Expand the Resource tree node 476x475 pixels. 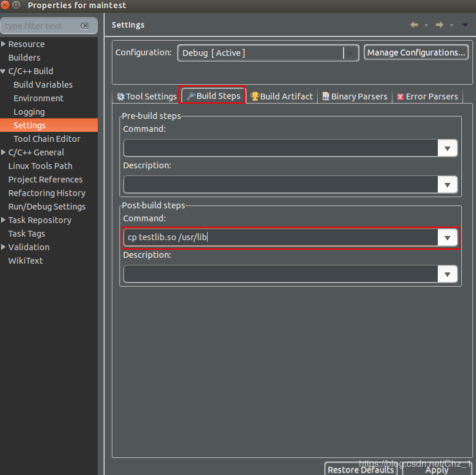click(x=3, y=44)
